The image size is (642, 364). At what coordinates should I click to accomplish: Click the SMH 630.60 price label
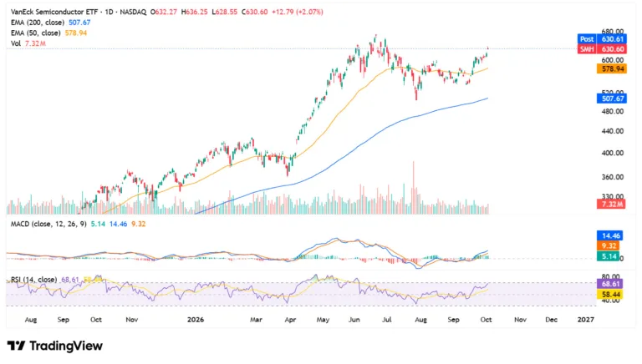(602, 49)
